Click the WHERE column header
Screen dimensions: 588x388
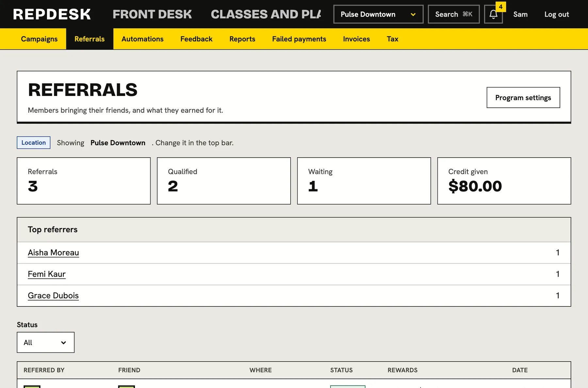[x=261, y=370]
